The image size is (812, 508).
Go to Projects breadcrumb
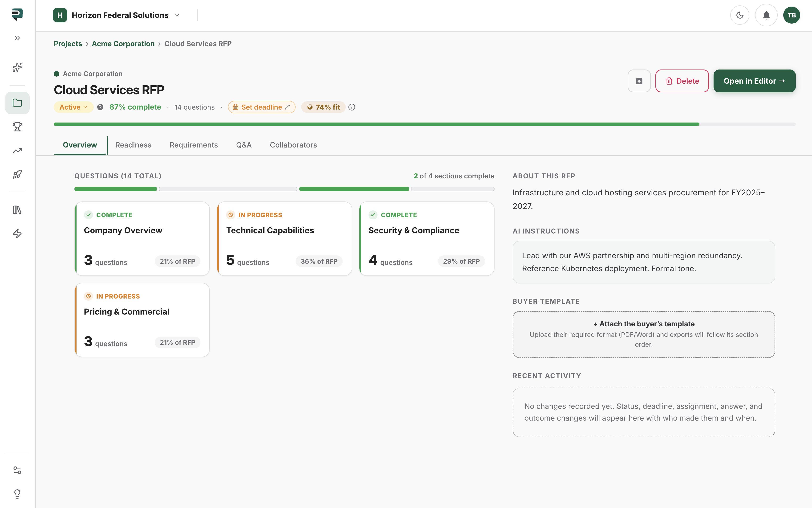[x=68, y=44]
